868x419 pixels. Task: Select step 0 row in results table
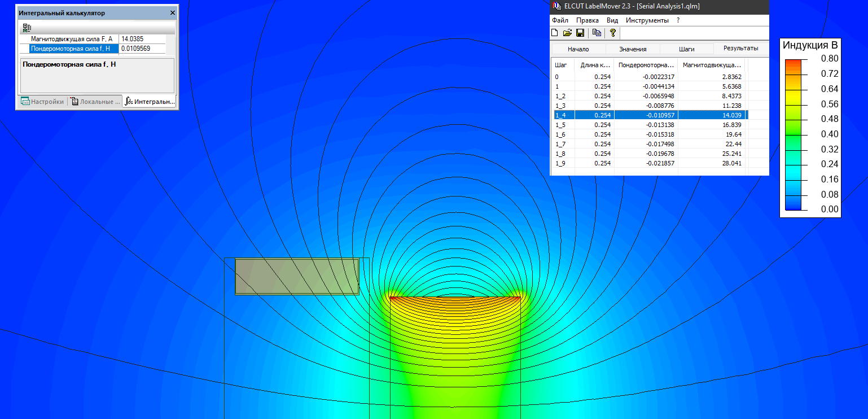pyautogui.click(x=649, y=77)
